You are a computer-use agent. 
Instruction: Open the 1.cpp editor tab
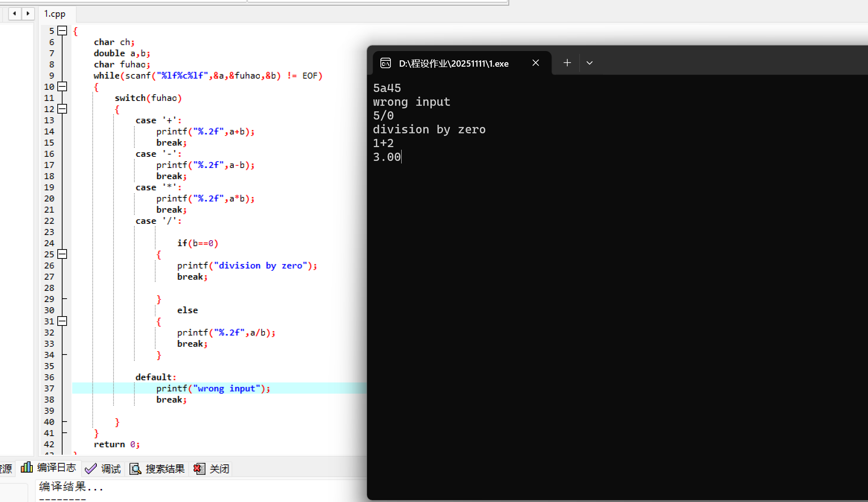pyautogui.click(x=55, y=14)
